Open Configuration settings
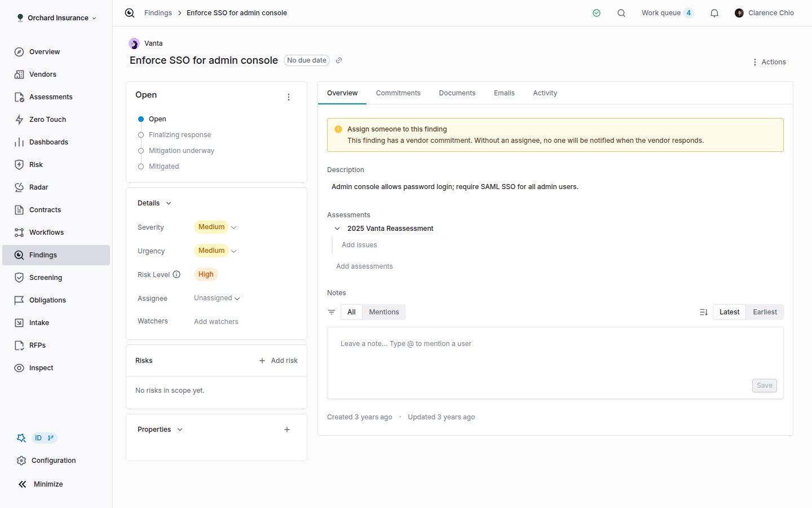This screenshot has width=812, height=508. [54, 461]
